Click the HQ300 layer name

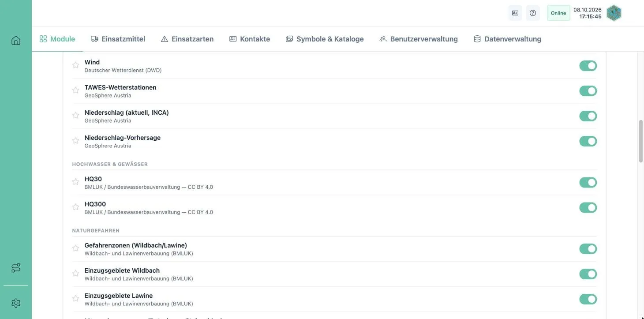[95, 204]
